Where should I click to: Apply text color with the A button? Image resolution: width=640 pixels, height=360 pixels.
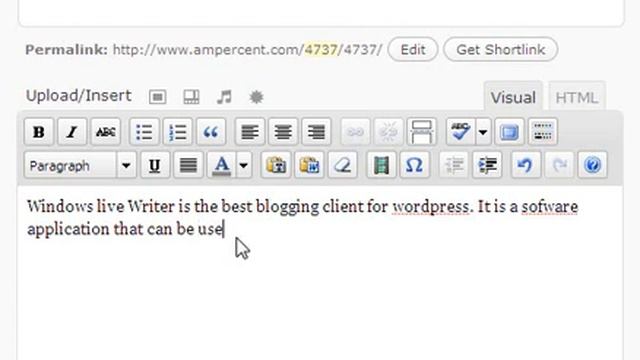click(222, 165)
